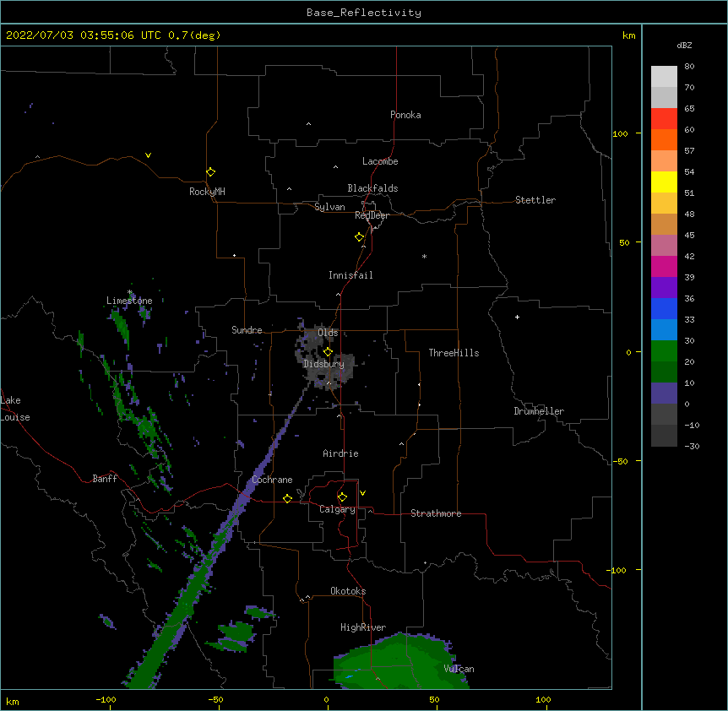Click the yellow diamond marker near RockyMH
Viewport: 728px width, 711px height.
coord(210,171)
